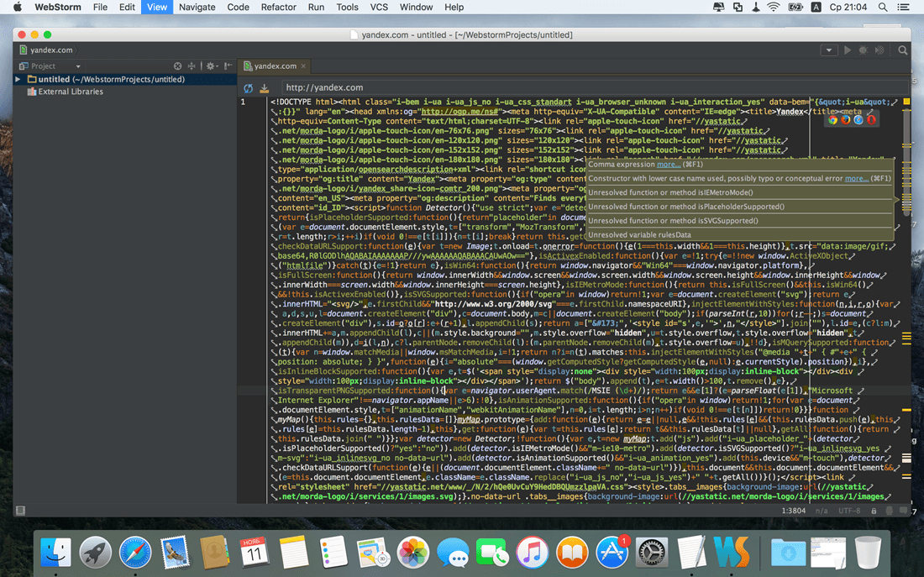
Task: Open page in Opera browser icon
Action: tap(871, 119)
